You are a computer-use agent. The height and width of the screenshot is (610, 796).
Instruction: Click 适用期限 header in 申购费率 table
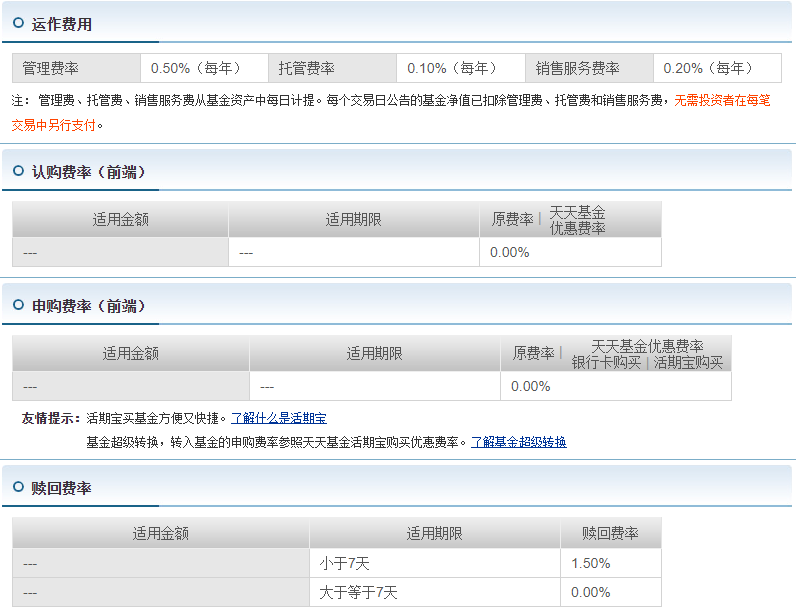tap(375, 353)
